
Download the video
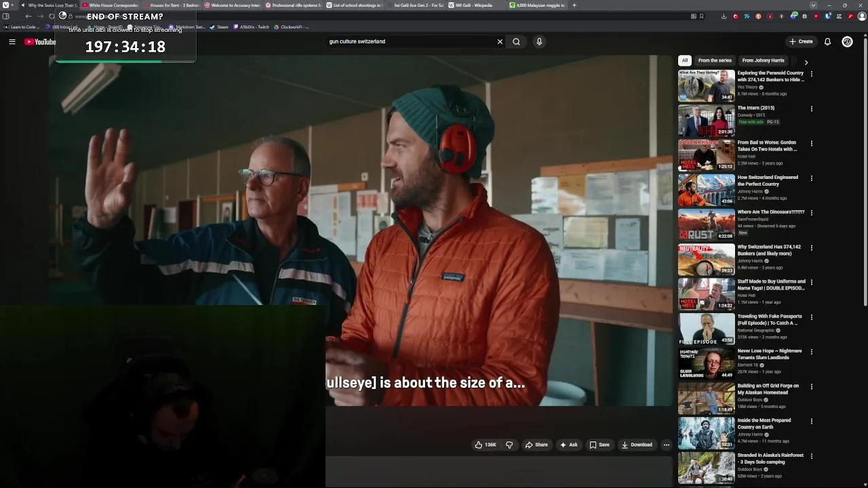click(637, 445)
